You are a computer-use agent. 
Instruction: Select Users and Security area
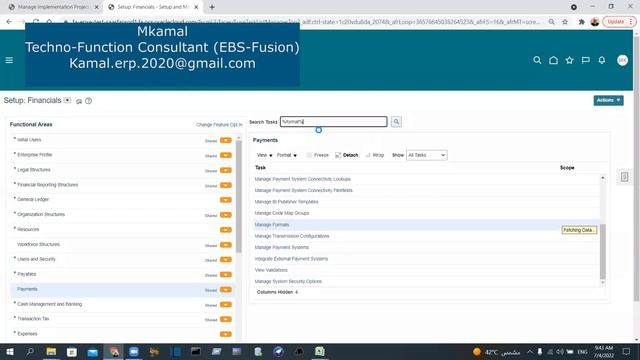[36, 259]
